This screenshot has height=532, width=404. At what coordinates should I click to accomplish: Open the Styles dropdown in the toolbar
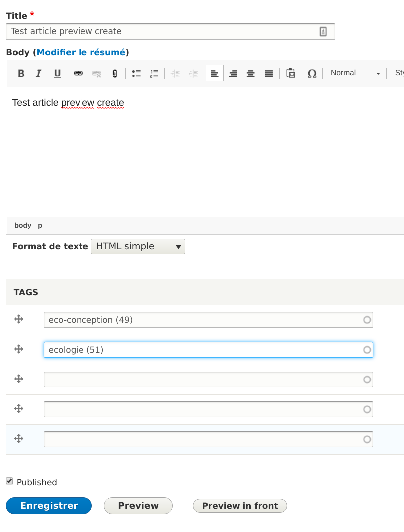[x=399, y=73]
